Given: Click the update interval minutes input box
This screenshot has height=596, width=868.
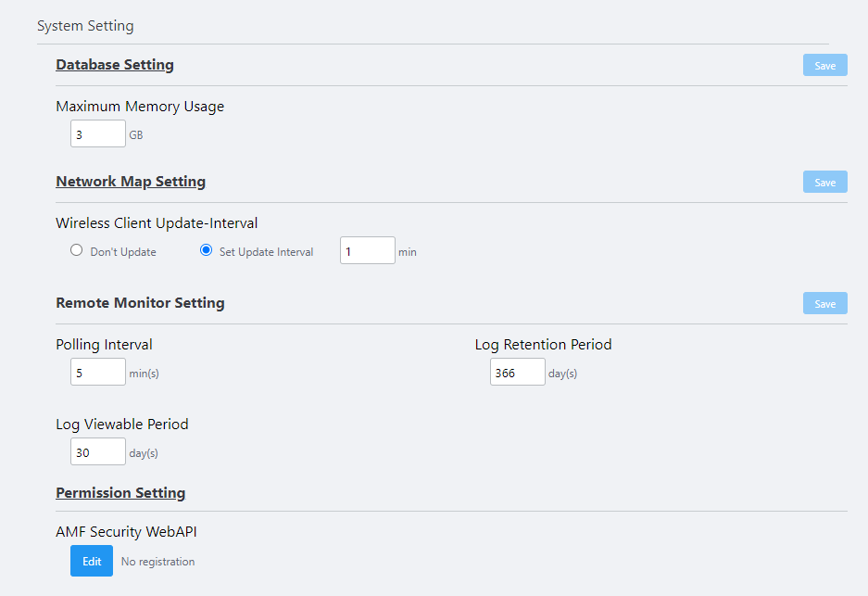Looking at the screenshot, I should point(367,250).
